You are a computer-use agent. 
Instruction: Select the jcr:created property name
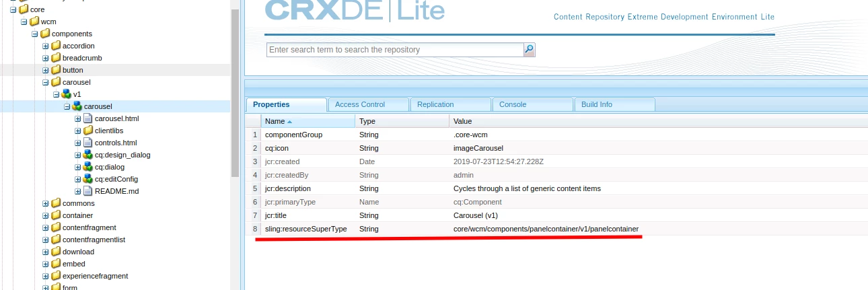pos(283,161)
